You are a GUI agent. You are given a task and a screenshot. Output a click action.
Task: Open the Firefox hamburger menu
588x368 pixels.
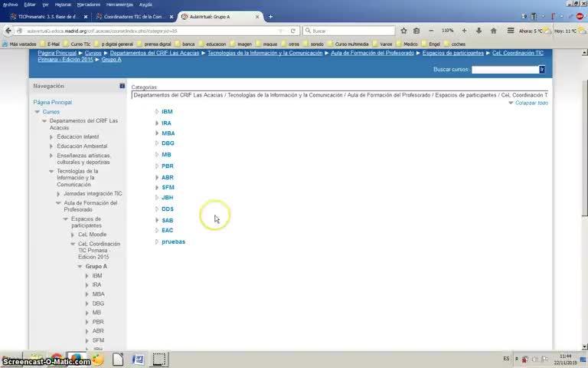[511, 31]
